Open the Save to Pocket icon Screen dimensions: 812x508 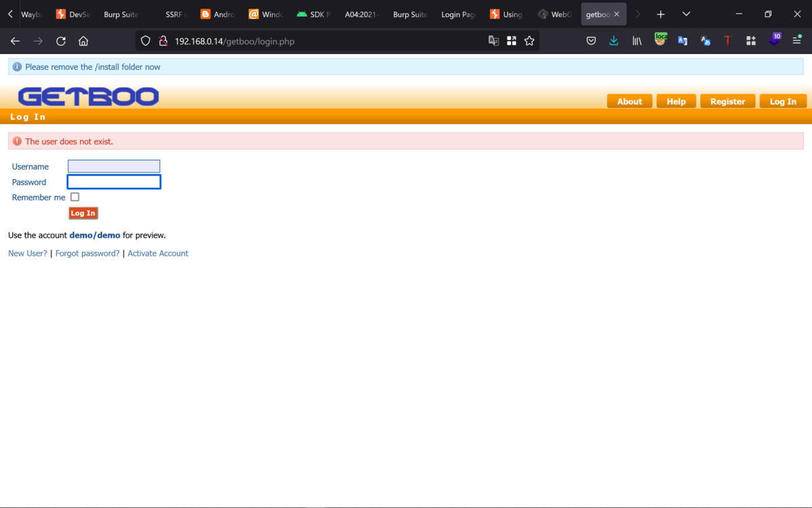[x=591, y=41]
